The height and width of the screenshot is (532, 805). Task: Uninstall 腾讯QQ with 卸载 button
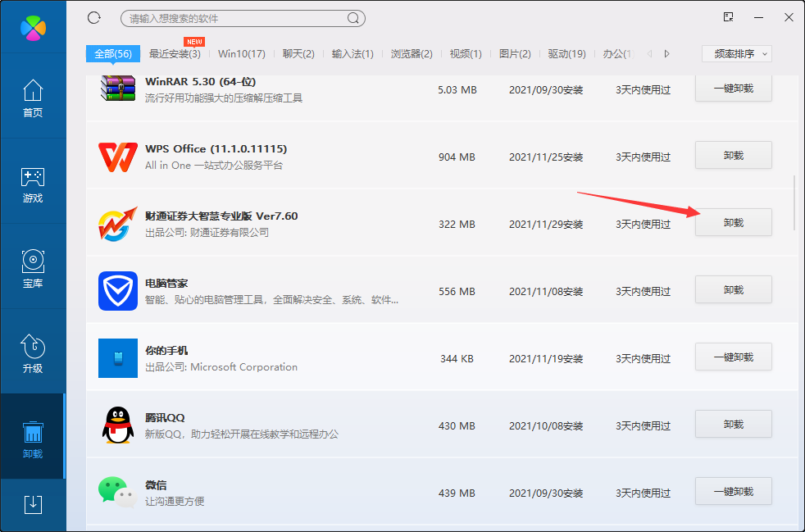coord(734,424)
